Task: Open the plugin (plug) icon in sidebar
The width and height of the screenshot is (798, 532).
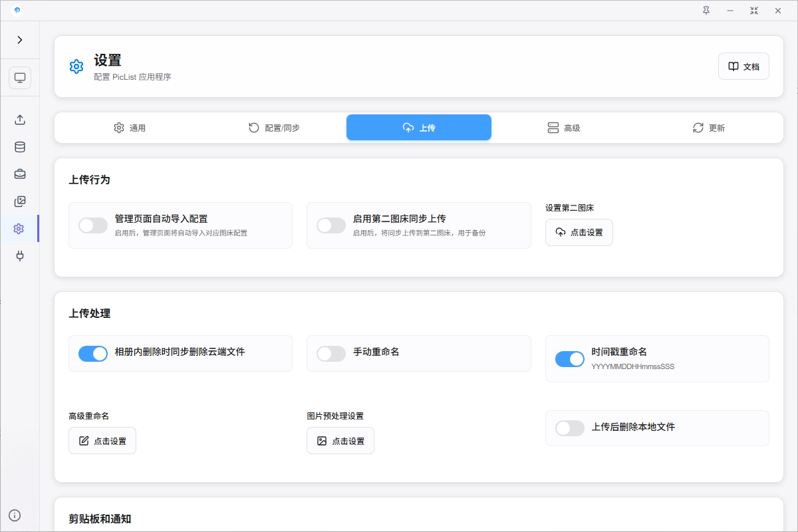Action: pyautogui.click(x=20, y=256)
